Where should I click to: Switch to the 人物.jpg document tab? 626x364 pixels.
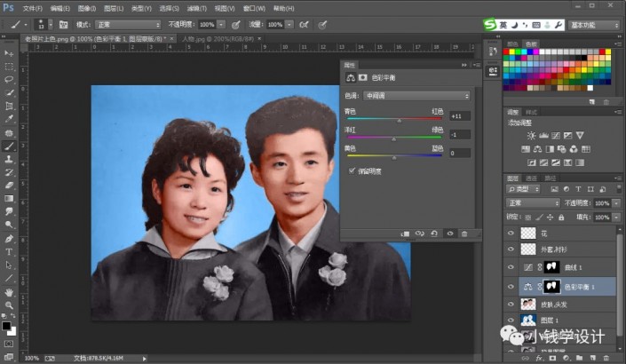[218, 39]
